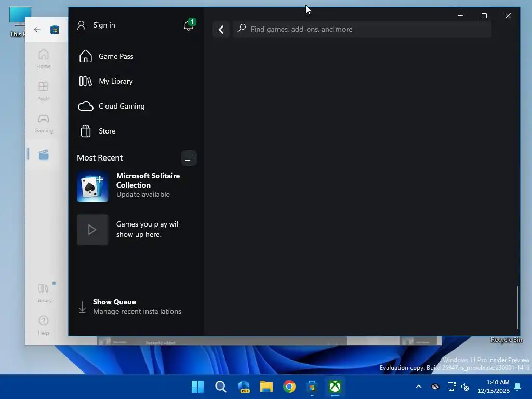Open File Explorer from taskbar
532x399 pixels.
tap(267, 387)
